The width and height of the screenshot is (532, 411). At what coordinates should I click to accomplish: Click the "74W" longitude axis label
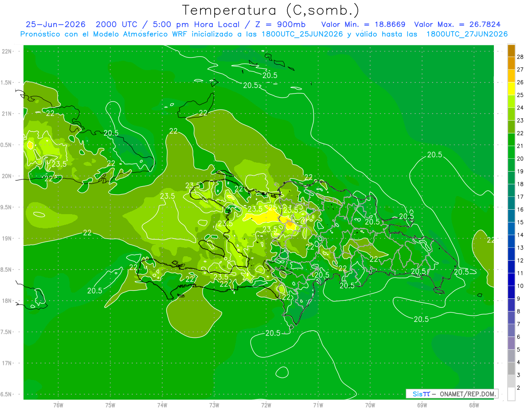[x=162, y=405]
